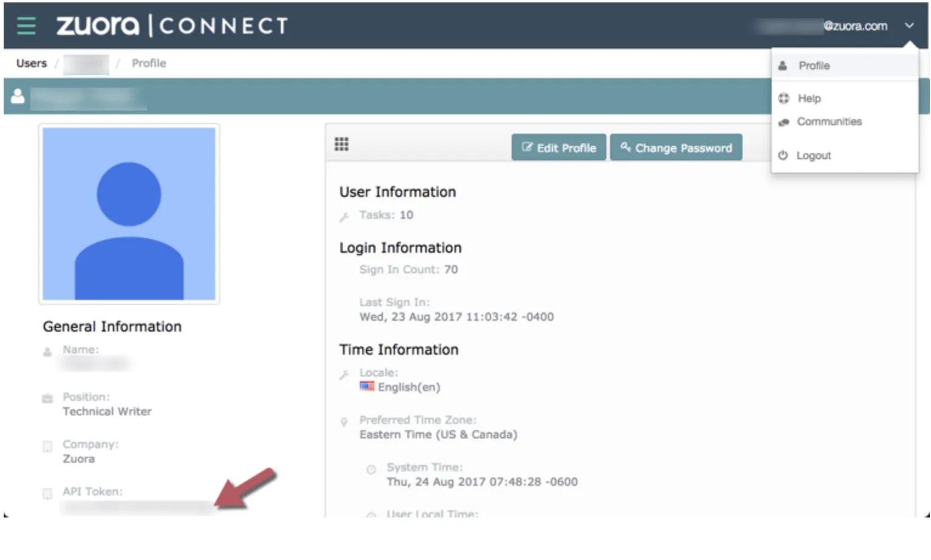Open the grid apps icon
The height and width of the screenshot is (560, 931).
342,144
